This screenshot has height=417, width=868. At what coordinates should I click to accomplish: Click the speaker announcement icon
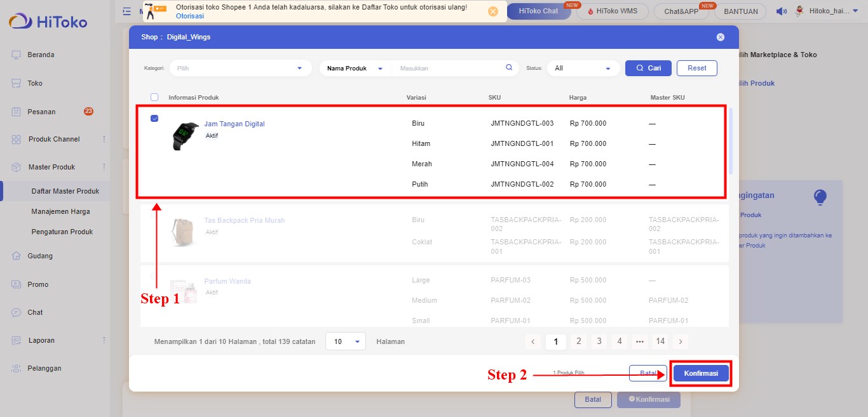tap(781, 11)
